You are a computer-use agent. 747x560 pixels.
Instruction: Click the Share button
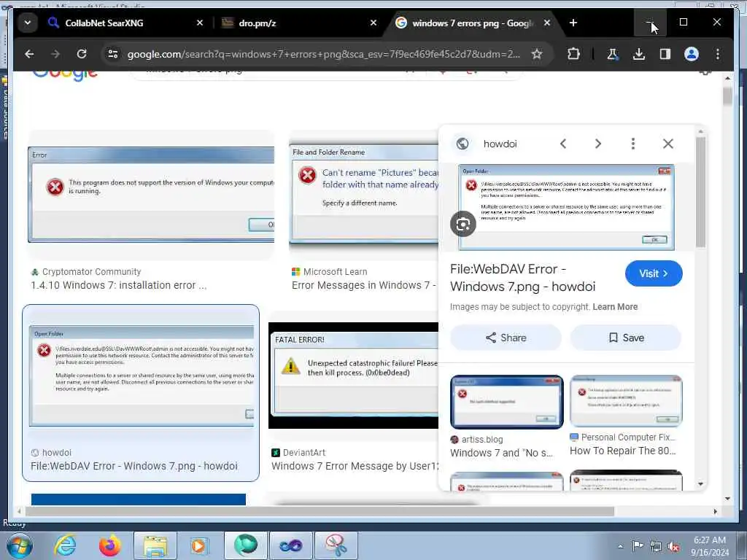point(506,338)
